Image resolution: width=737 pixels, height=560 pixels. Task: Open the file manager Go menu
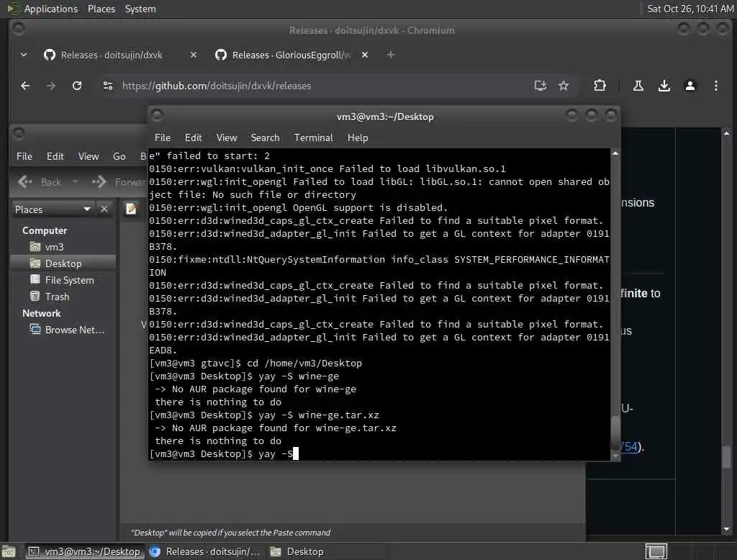click(x=119, y=156)
